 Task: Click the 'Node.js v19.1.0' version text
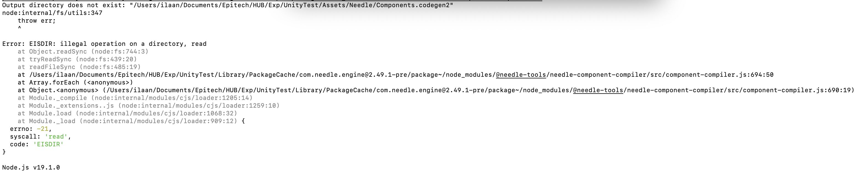click(x=31, y=168)
